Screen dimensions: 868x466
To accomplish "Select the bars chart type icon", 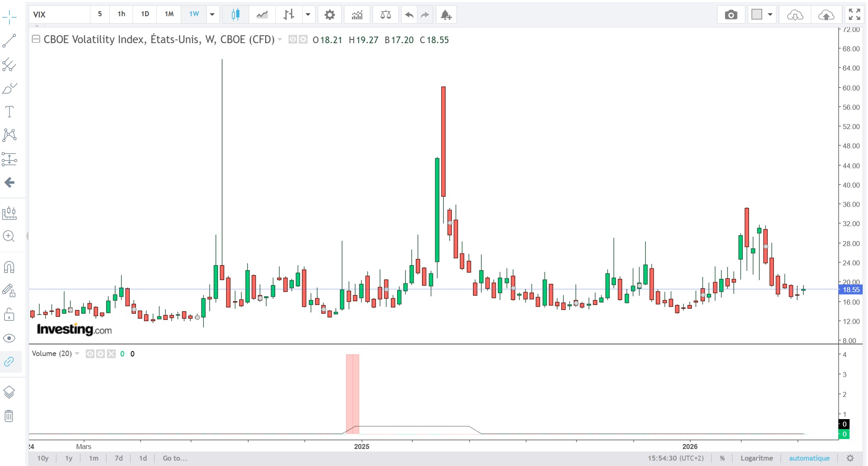I will (289, 15).
